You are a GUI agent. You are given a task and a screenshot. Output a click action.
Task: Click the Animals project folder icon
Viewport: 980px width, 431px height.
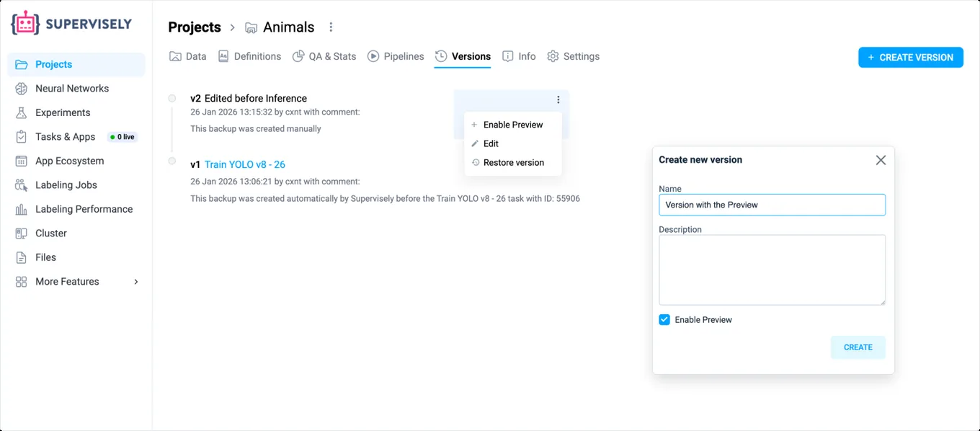coord(251,28)
